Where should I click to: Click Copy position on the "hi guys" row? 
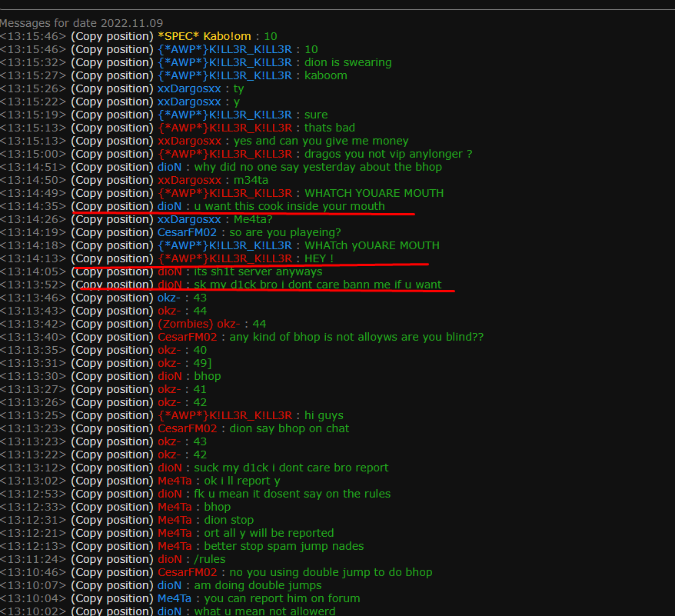click(x=112, y=415)
